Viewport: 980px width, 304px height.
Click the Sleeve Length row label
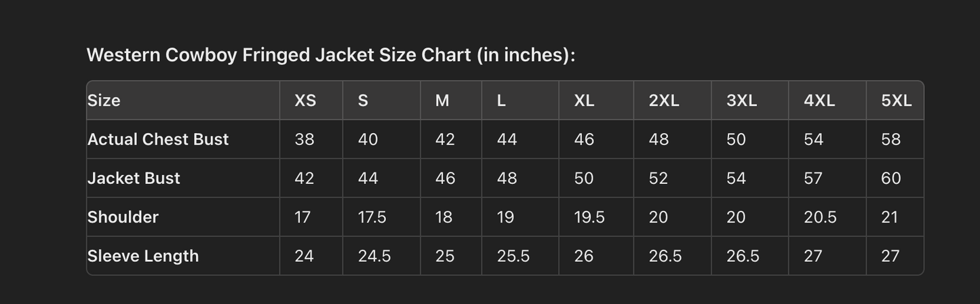pos(143,256)
